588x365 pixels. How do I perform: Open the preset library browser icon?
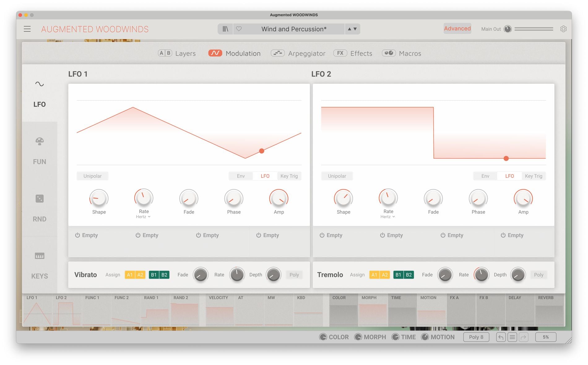click(226, 29)
